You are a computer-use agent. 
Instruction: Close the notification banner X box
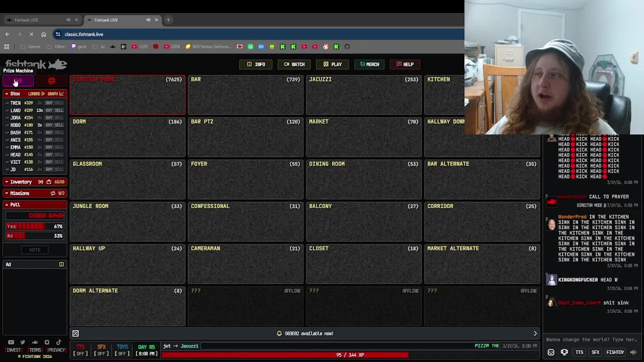pos(75,334)
